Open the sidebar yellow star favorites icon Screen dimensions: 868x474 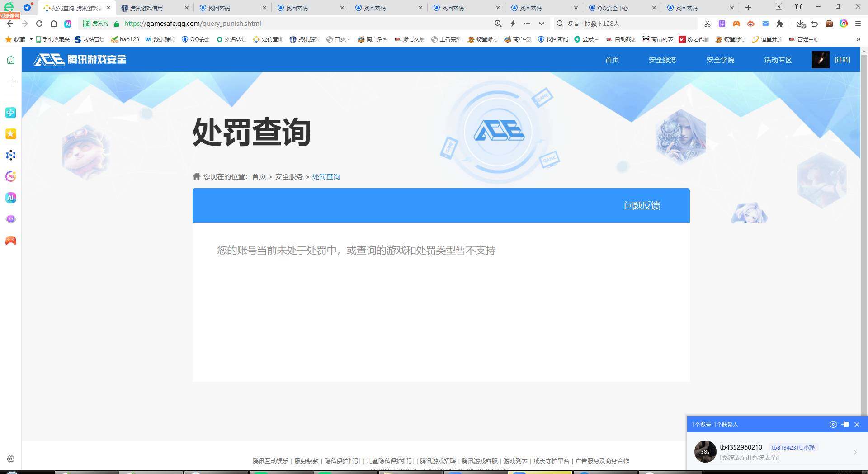point(11,134)
